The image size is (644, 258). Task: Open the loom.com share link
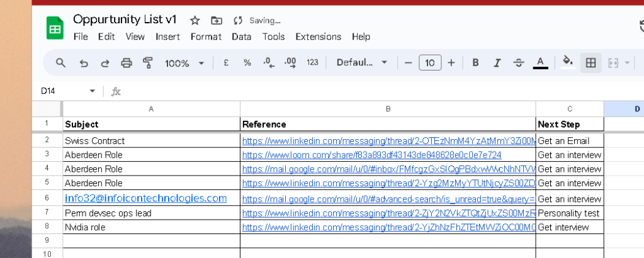pyautogui.click(x=371, y=155)
